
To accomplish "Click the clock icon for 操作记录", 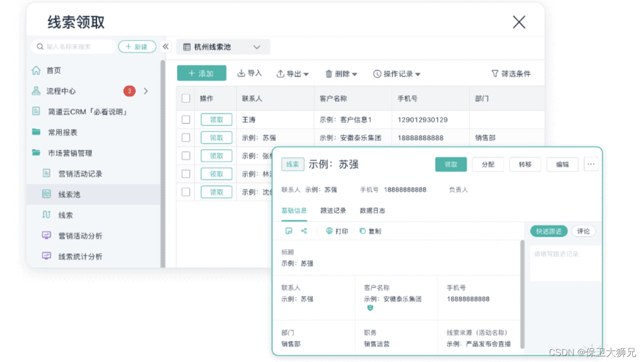I will coord(377,74).
